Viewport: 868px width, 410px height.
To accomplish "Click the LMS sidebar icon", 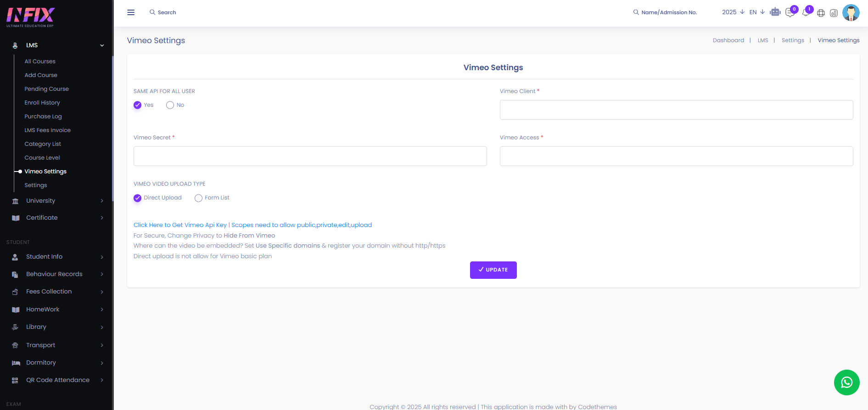I will (15, 45).
